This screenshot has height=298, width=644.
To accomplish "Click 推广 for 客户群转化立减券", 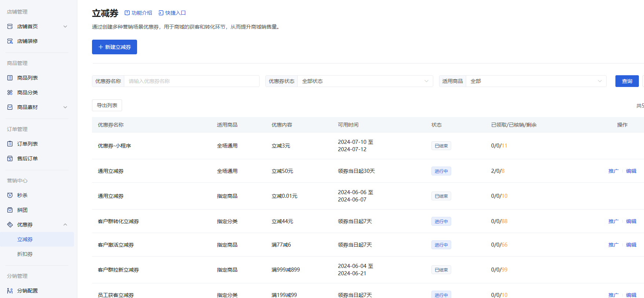I will pyautogui.click(x=614, y=221).
